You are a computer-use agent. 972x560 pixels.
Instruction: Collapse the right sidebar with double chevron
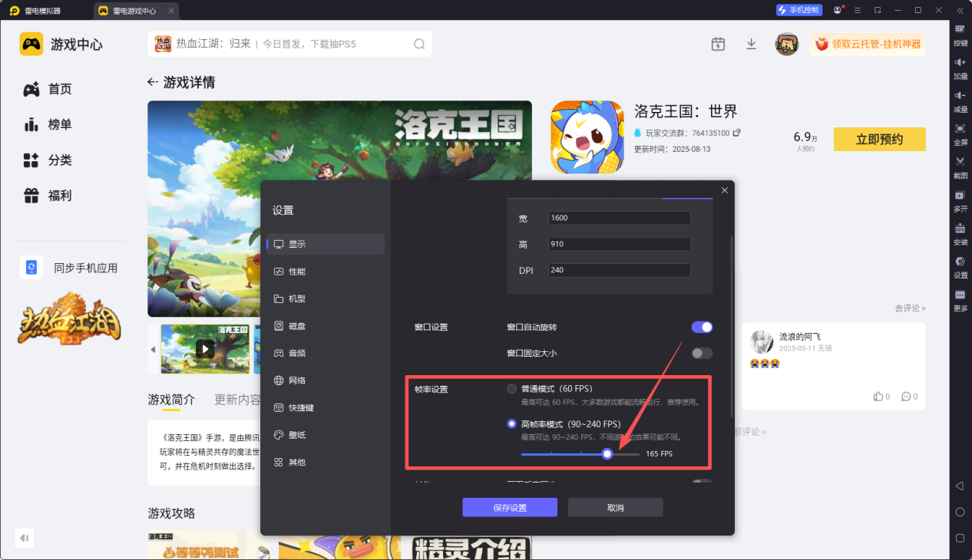click(960, 10)
